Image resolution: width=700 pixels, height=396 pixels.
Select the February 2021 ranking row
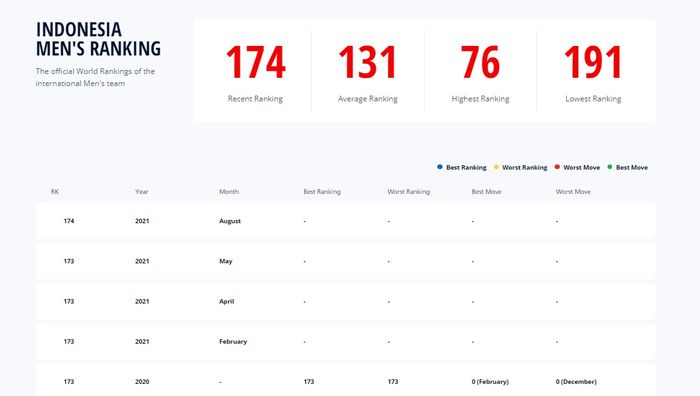point(346,342)
